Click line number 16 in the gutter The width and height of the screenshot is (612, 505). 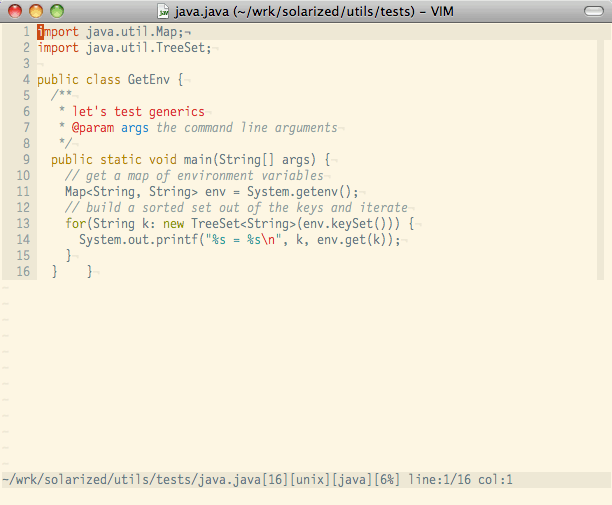pyautogui.click(x=23, y=272)
